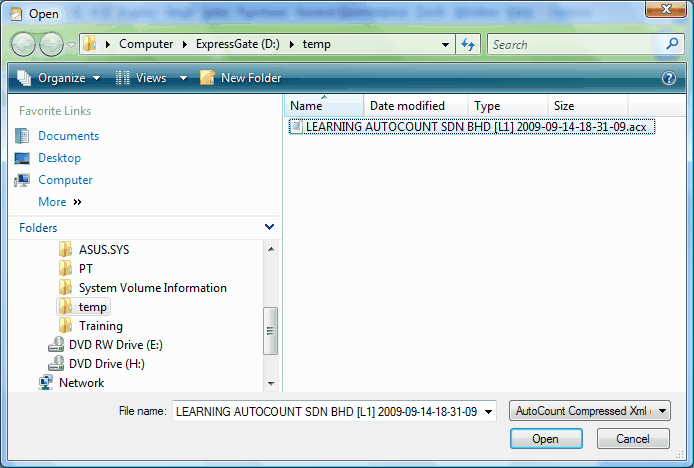Click the Network icon in tree
Image resolution: width=694 pixels, height=468 pixels.
(x=46, y=383)
